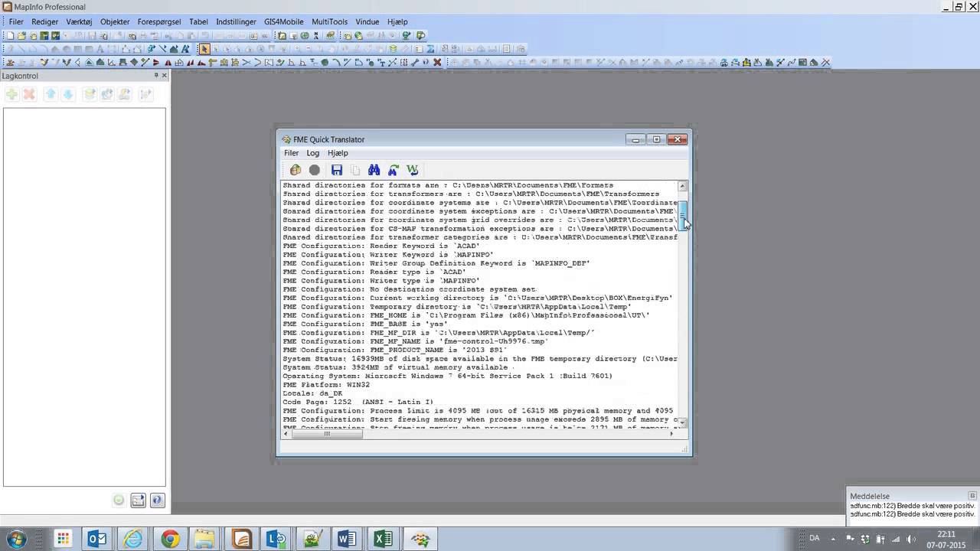Close the Meddelelse message panel
Viewport: 980px width, 551px height.
[972, 496]
